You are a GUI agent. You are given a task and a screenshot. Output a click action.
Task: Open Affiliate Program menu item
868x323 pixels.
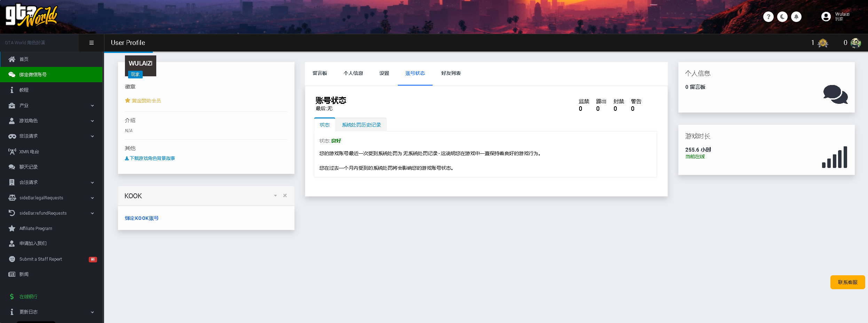point(51,228)
